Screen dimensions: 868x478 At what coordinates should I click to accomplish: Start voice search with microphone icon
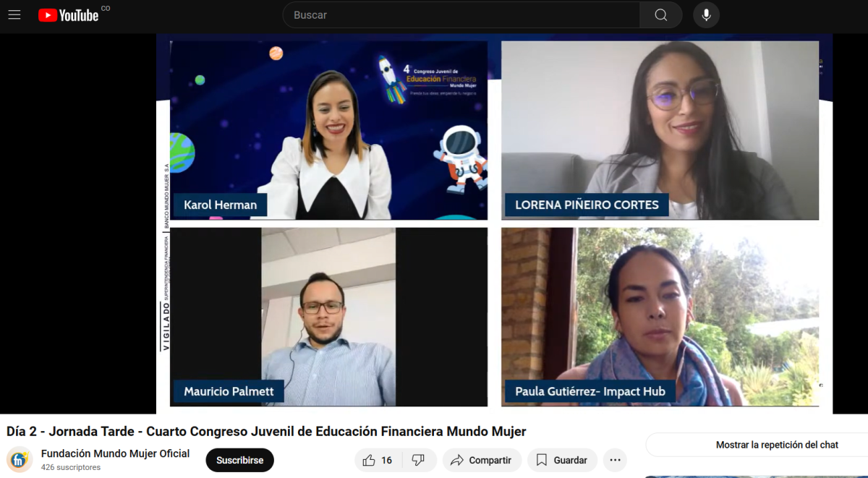(706, 15)
